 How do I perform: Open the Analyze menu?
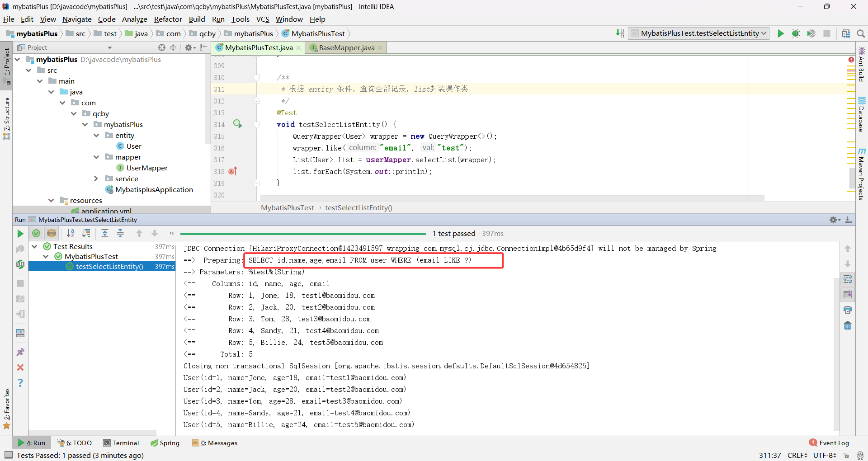pos(135,19)
